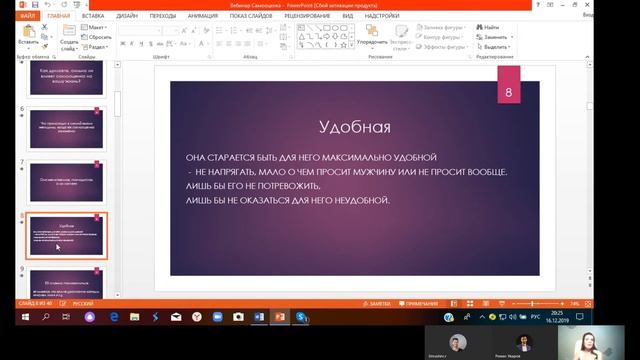This screenshot has height=360, width=640.
Task: Collapse the ribbon with the chevron arrow
Action: [x=587, y=57]
